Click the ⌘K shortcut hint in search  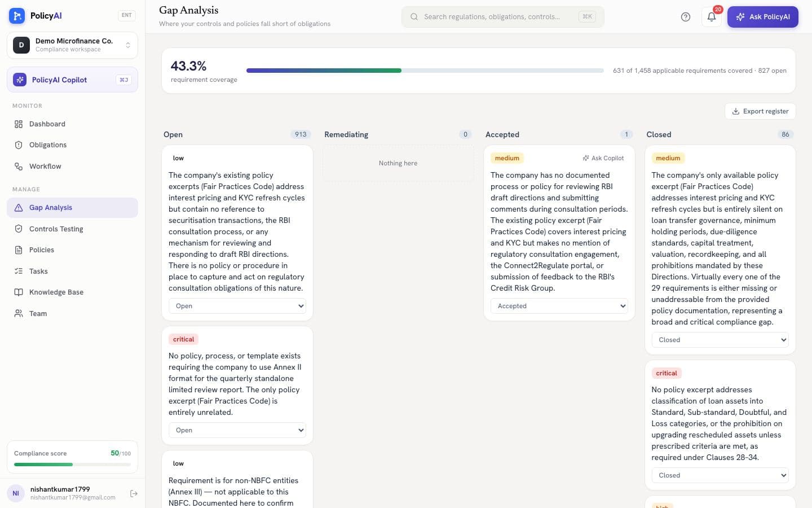click(587, 17)
